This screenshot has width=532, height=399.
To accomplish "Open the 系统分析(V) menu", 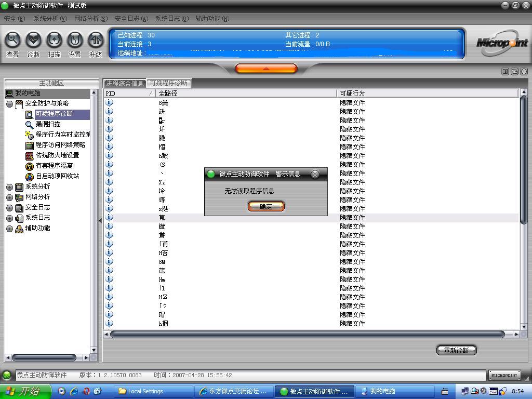I will (x=50, y=19).
